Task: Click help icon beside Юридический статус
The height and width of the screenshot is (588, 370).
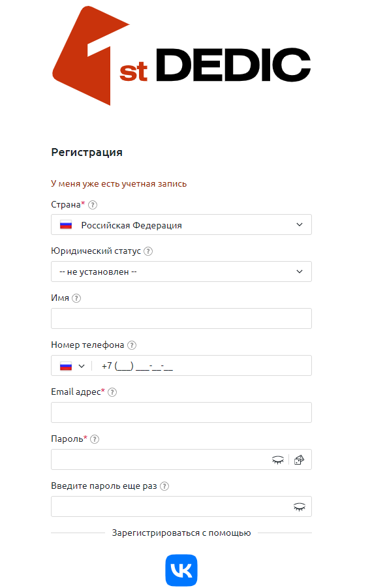Action: coord(148,251)
